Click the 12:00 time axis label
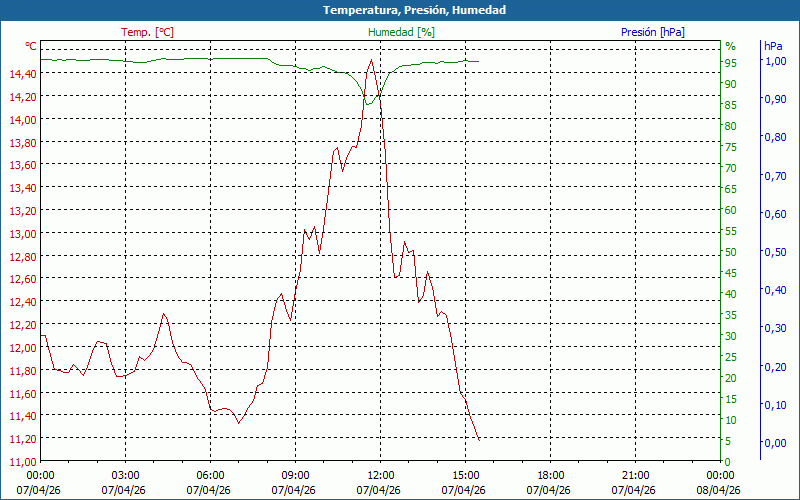800x500 pixels. click(x=380, y=475)
